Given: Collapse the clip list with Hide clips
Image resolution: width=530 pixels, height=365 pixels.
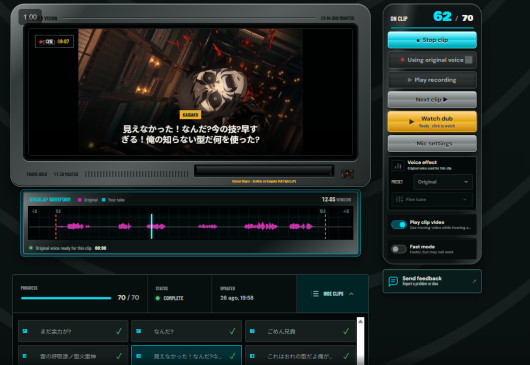Looking at the screenshot, I should 332,294.
